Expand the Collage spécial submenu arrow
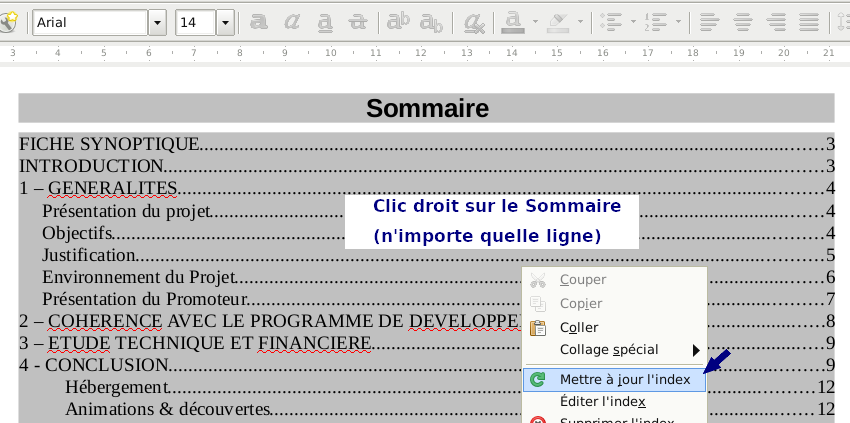 [696, 350]
